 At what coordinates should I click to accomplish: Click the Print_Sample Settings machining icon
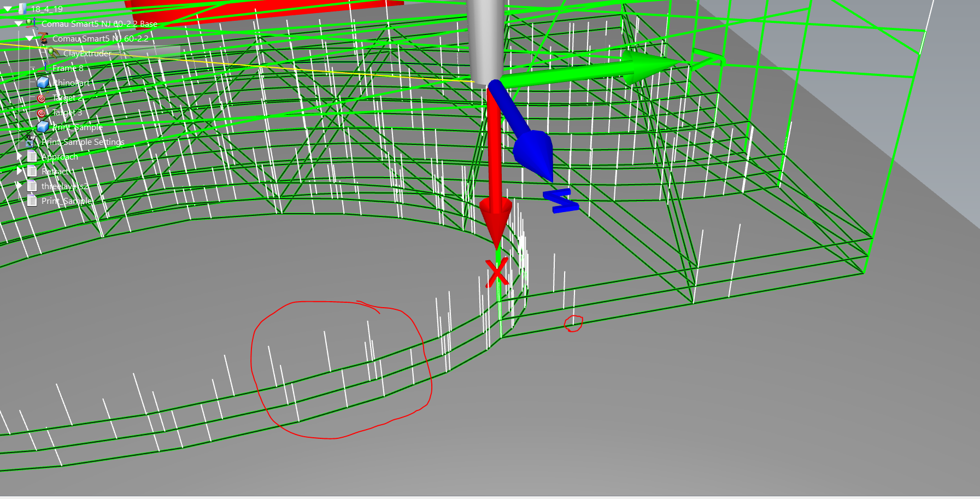[32, 142]
